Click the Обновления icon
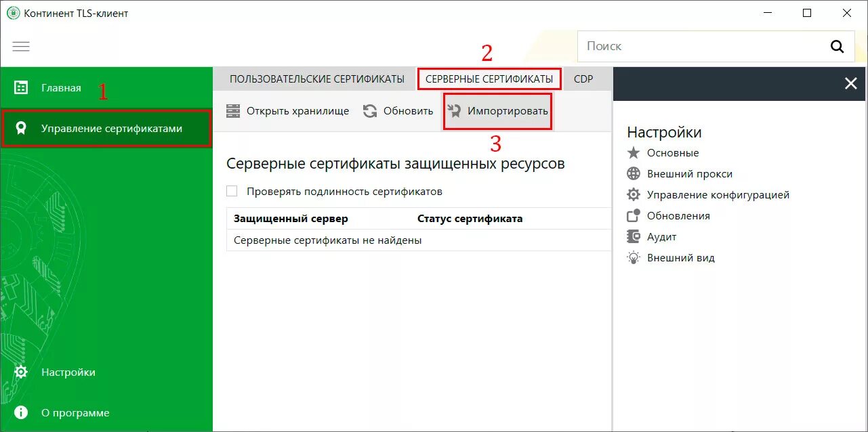868x432 pixels. (634, 216)
